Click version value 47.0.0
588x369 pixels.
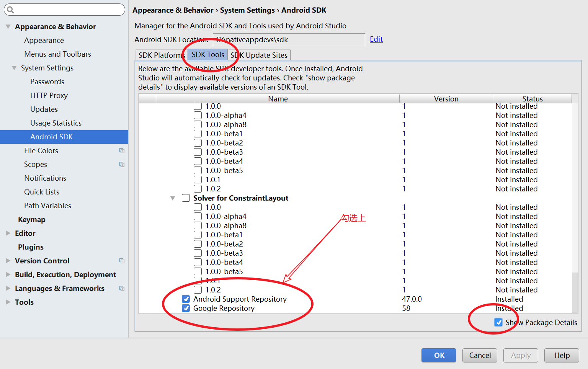[412, 299]
